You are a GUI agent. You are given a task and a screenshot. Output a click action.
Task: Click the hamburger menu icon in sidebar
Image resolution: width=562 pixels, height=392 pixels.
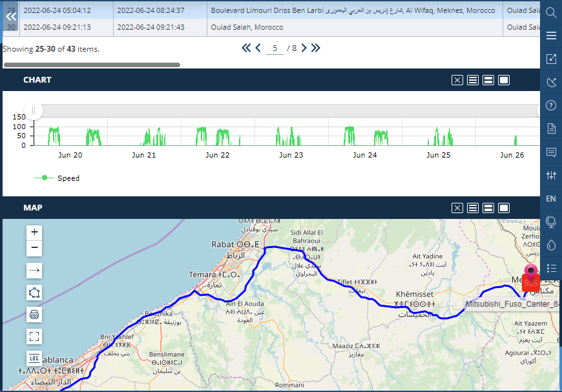pos(551,36)
